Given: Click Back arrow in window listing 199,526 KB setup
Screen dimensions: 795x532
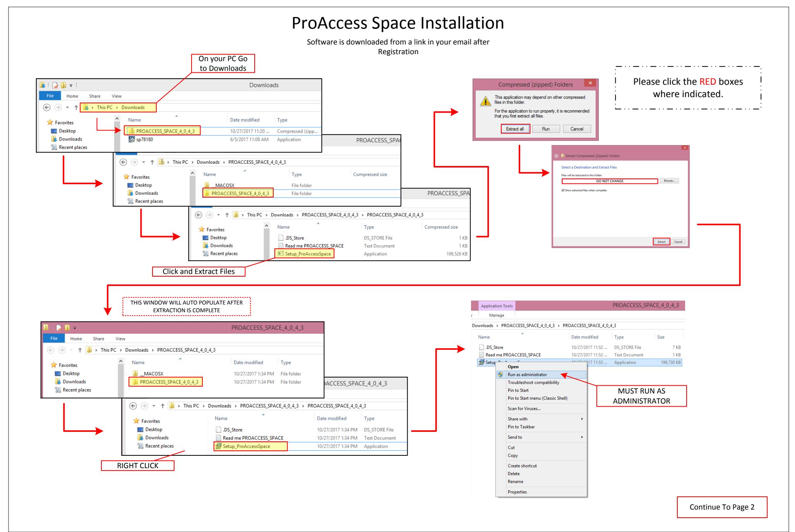Looking at the screenshot, I should click(199, 215).
